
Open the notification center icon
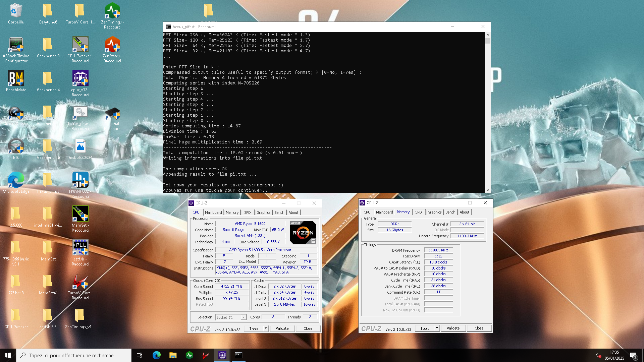pos(633,355)
